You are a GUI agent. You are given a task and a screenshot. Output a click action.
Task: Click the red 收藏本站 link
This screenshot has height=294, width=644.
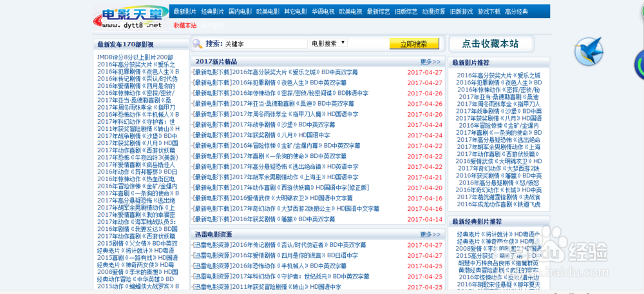(x=185, y=26)
